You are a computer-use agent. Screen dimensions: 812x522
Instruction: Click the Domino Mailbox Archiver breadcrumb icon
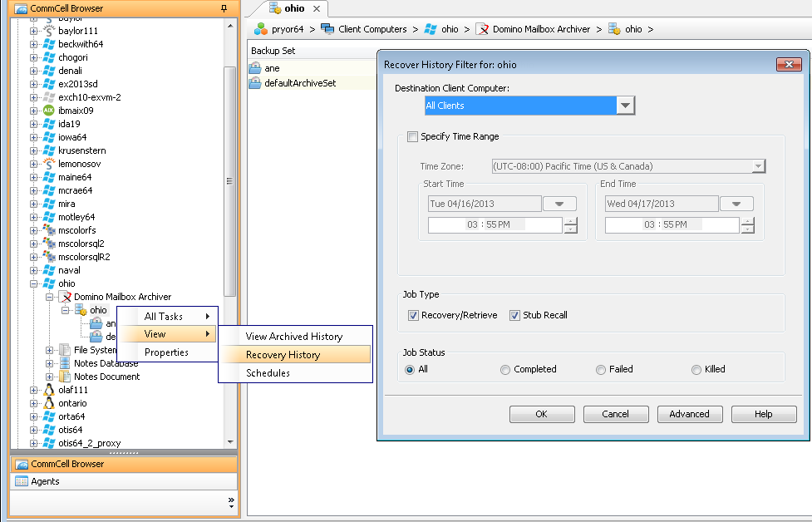[481, 29]
